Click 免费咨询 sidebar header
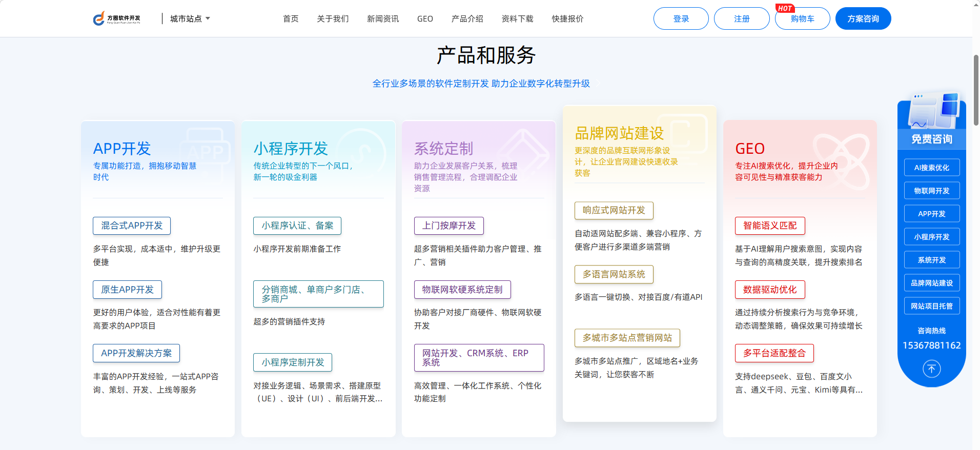This screenshot has height=450, width=980. tap(932, 139)
